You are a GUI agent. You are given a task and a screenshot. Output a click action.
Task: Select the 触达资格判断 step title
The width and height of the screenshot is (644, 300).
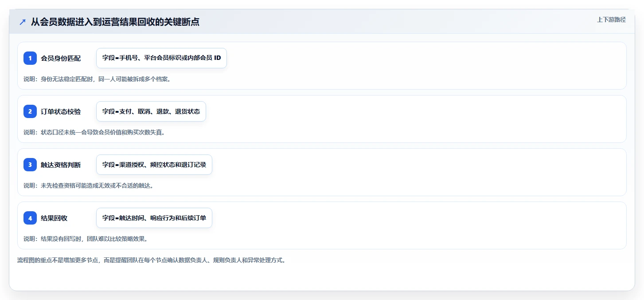(x=61, y=165)
